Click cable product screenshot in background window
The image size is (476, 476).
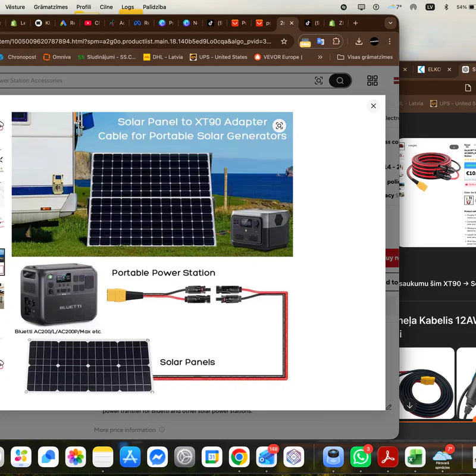coord(437,192)
